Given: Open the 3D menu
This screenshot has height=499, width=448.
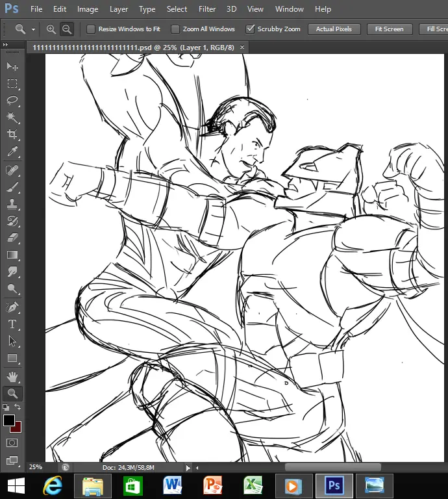Looking at the screenshot, I should [x=231, y=9].
